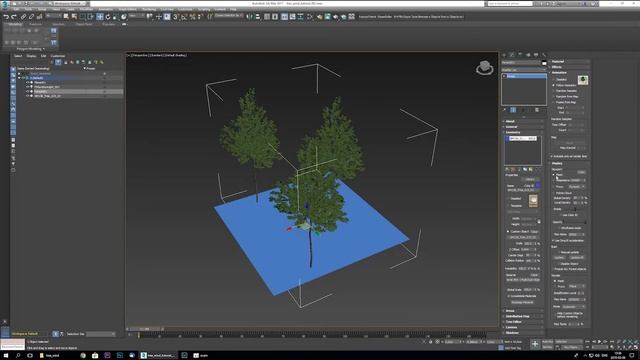Pin the modifier stack

pyautogui.click(x=505, y=110)
